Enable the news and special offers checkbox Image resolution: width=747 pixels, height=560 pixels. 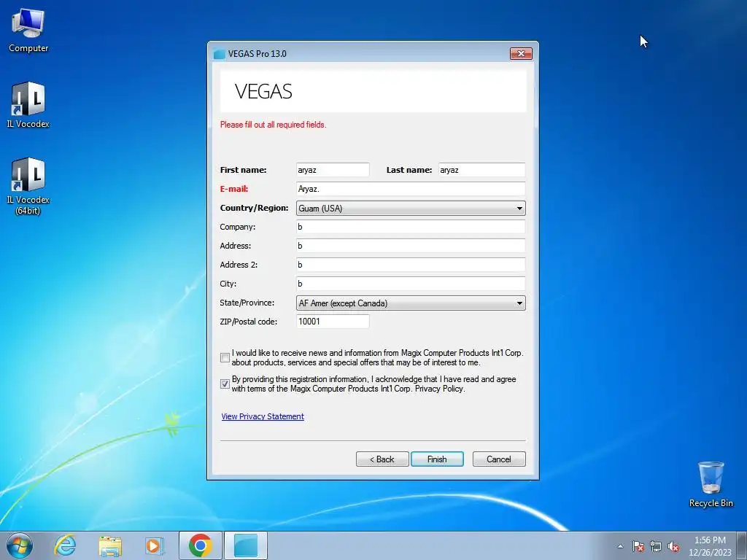click(225, 357)
